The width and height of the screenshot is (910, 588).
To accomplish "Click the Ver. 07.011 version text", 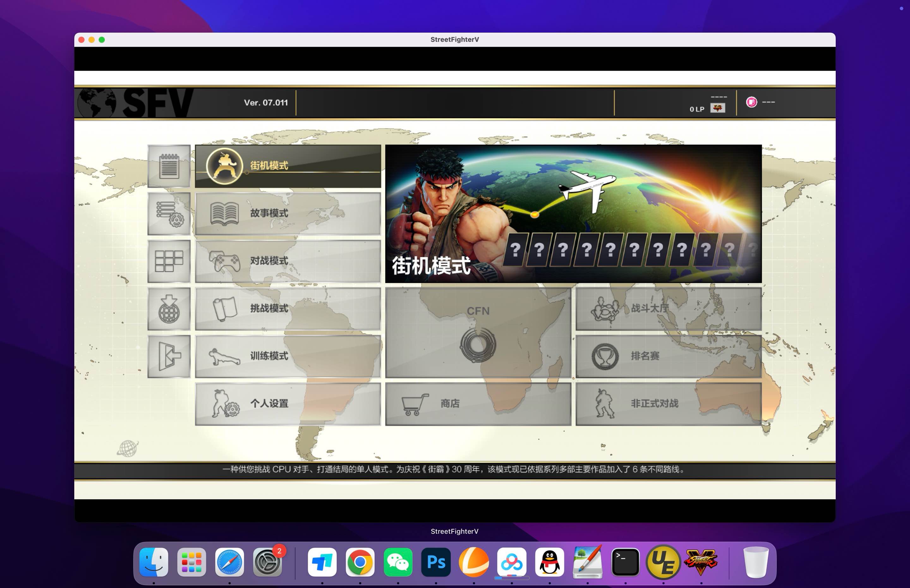I will click(x=266, y=102).
